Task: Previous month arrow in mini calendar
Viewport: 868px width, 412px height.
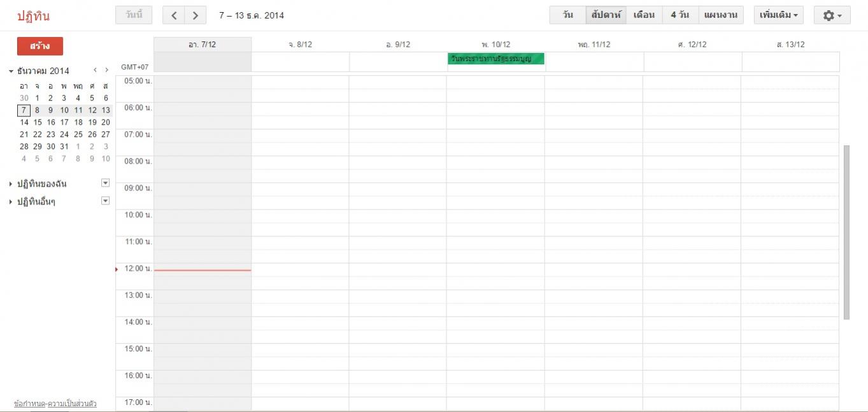Action: click(96, 70)
